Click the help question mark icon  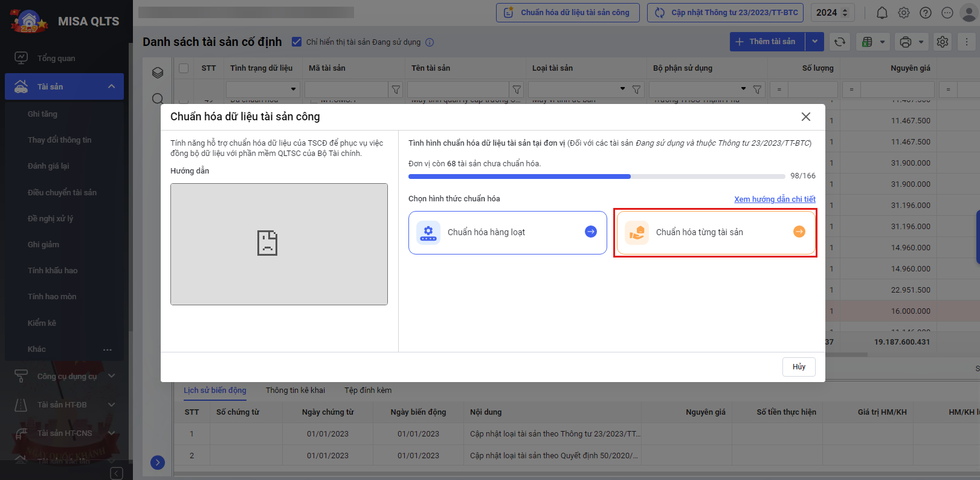[926, 13]
